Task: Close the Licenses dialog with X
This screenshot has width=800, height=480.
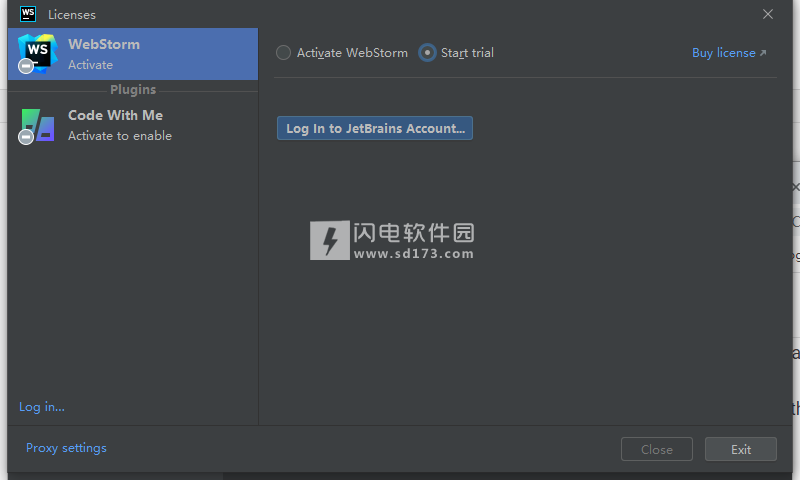Action: pos(768,14)
